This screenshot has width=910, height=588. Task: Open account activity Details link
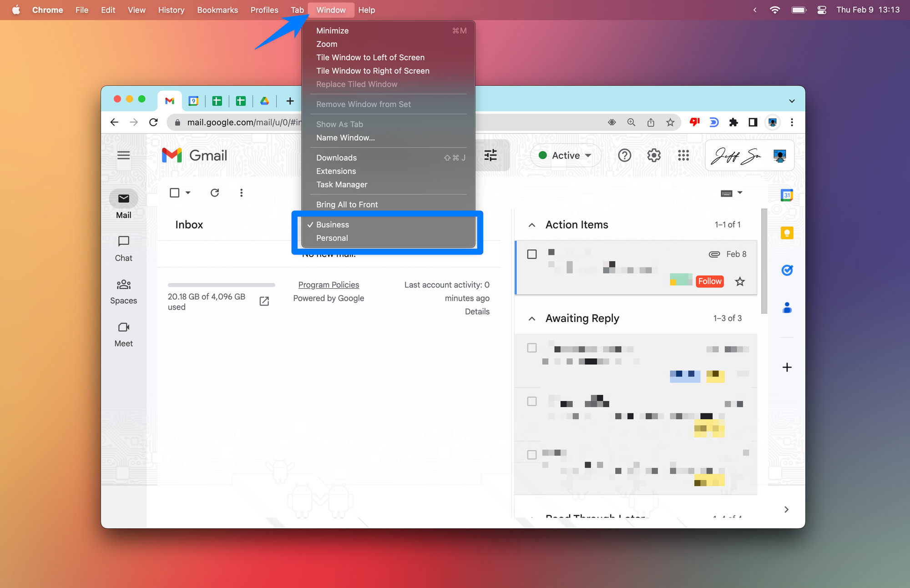pyautogui.click(x=477, y=312)
